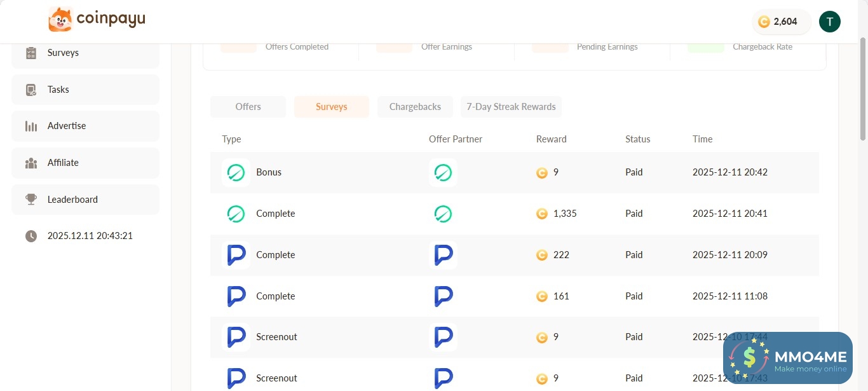This screenshot has height=391, width=868.
Task: Open the user avatar marked T
Action: pyautogui.click(x=829, y=21)
